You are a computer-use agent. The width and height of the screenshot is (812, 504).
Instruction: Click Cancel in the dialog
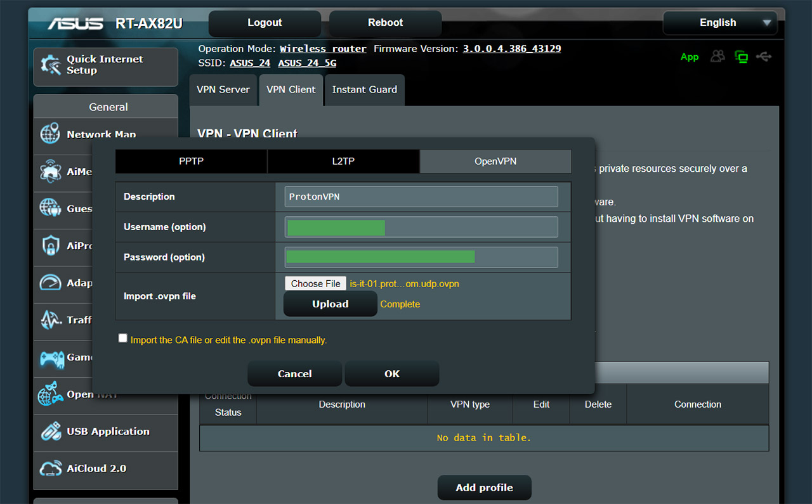(295, 373)
